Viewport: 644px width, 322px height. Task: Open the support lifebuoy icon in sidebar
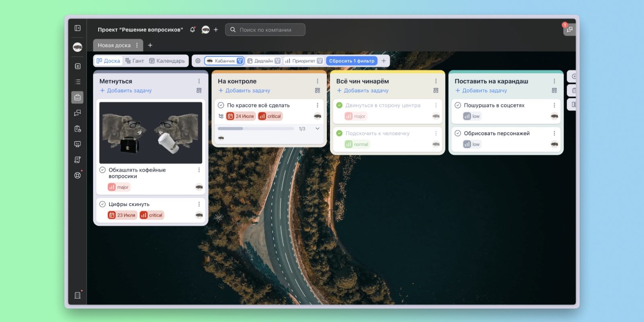(x=78, y=175)
